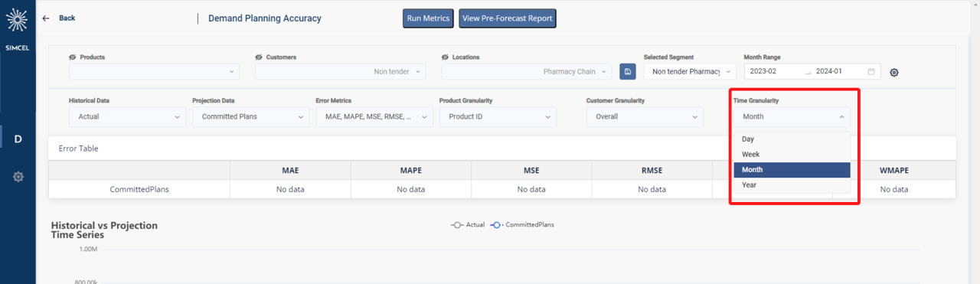Image resolution: width=980 pixels, height=284 pixels.
Task: Select Week granularity option
Action: coord(792,155)
